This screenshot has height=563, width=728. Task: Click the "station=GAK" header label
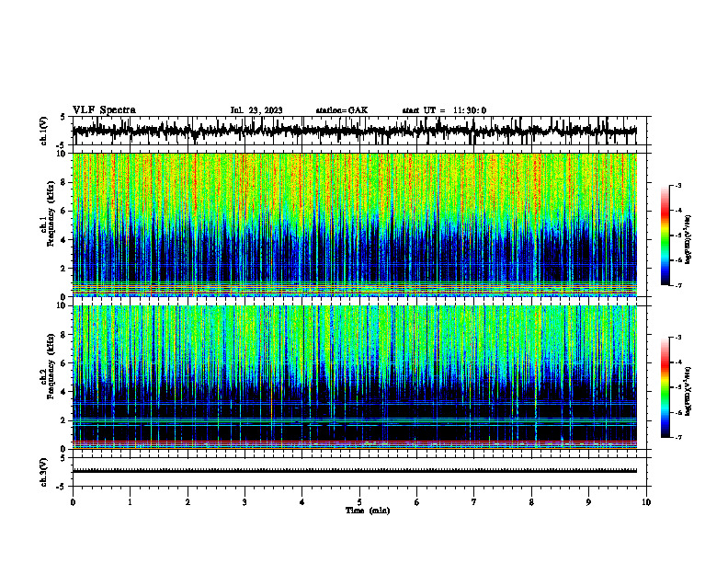click(x=342, y=110)
